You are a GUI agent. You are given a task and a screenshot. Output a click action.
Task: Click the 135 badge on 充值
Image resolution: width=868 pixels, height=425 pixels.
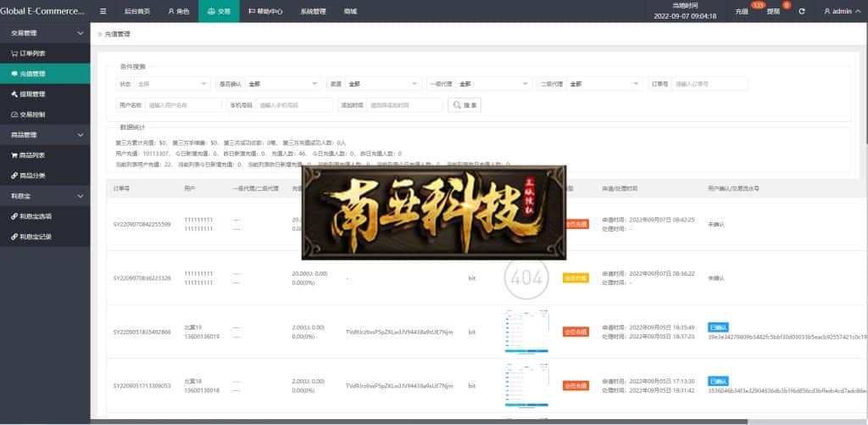tap(758, 5)
